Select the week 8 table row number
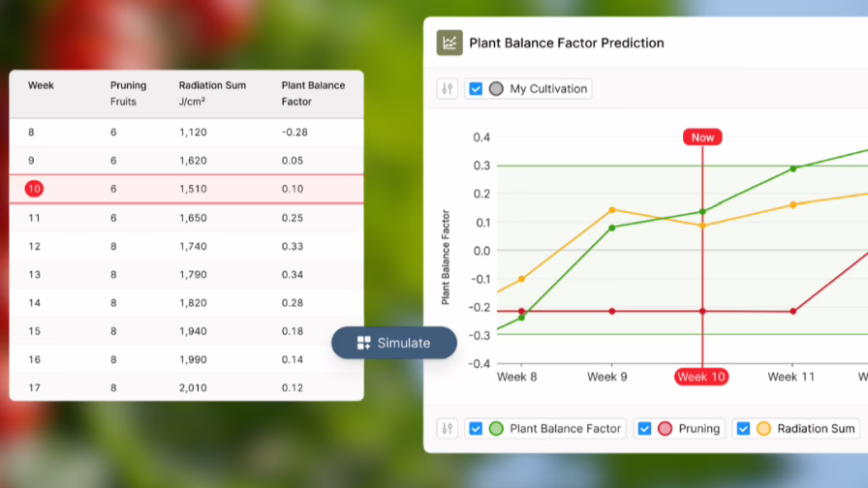 [x=31, y=133]
